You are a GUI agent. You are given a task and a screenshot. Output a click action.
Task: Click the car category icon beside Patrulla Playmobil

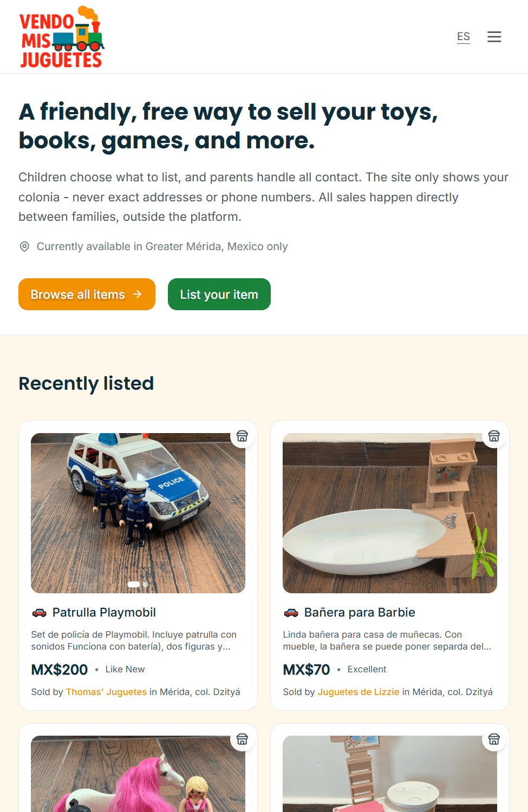(39, 613)
